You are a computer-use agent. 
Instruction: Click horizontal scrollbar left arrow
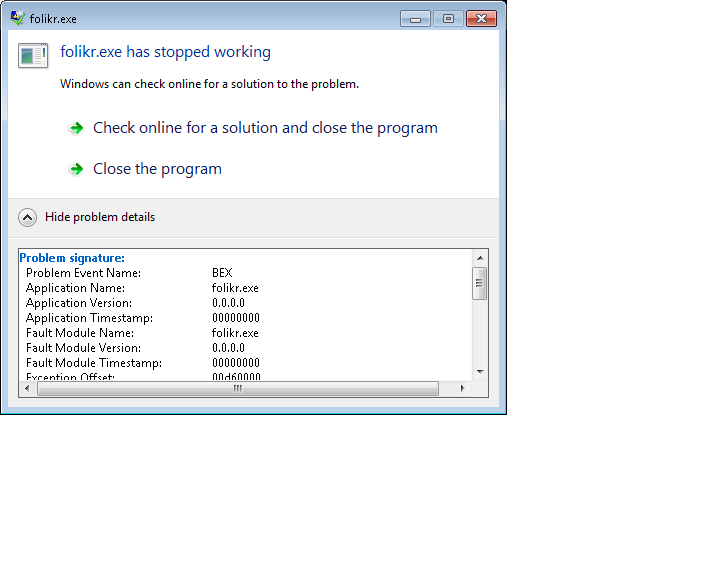click(x=27, y=389)
